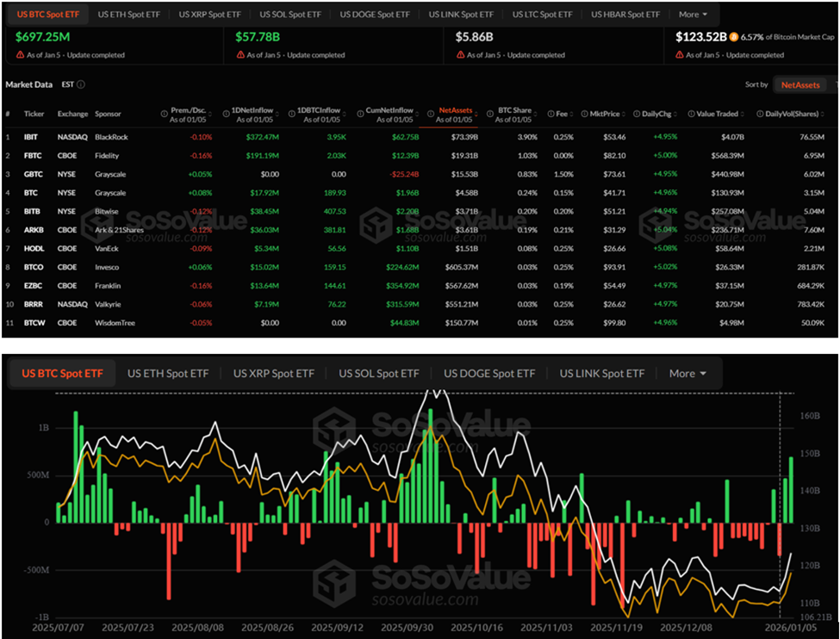
Task: Click the Fee column info icon
Action: (x=551, y=113)
